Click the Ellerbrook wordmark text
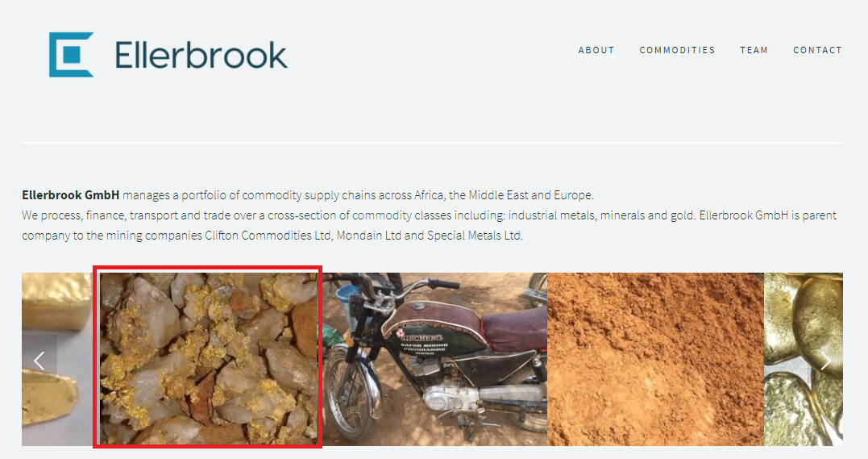Screen dimensions: 868x459 coord(201,56)
